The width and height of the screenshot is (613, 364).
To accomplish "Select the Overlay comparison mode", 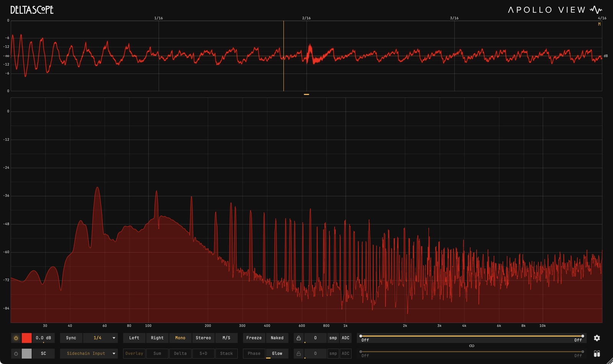I will click(x=134, y=354).
